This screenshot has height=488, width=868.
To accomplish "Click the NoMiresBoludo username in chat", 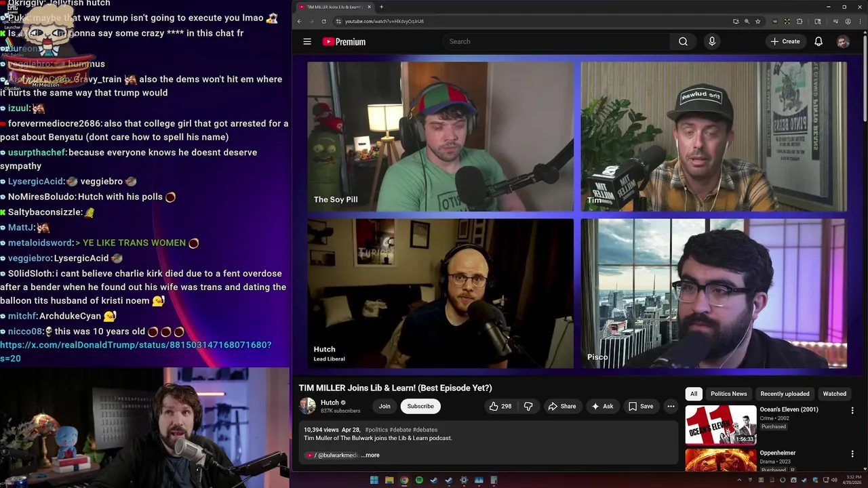I will [x=41, y=197].
